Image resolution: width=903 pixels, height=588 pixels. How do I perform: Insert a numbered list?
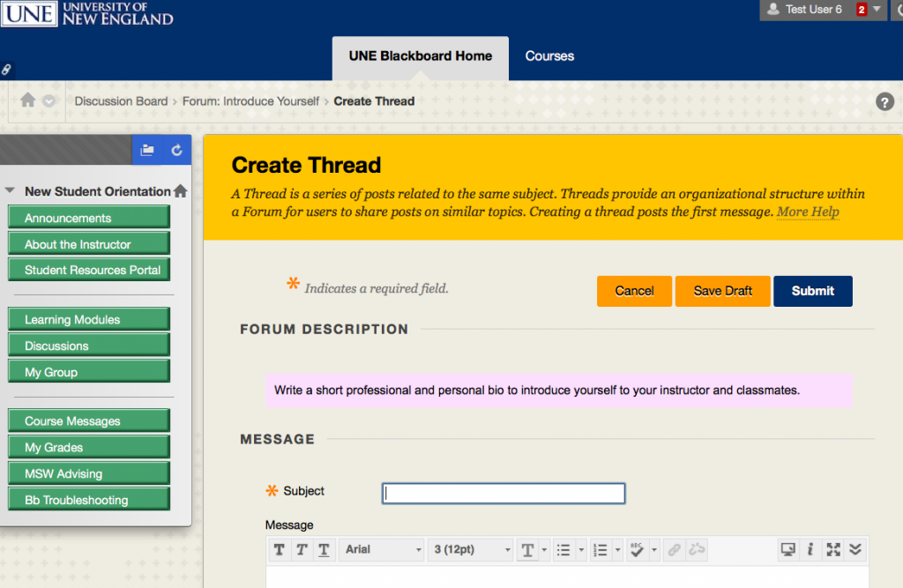[x=600, y=550]
